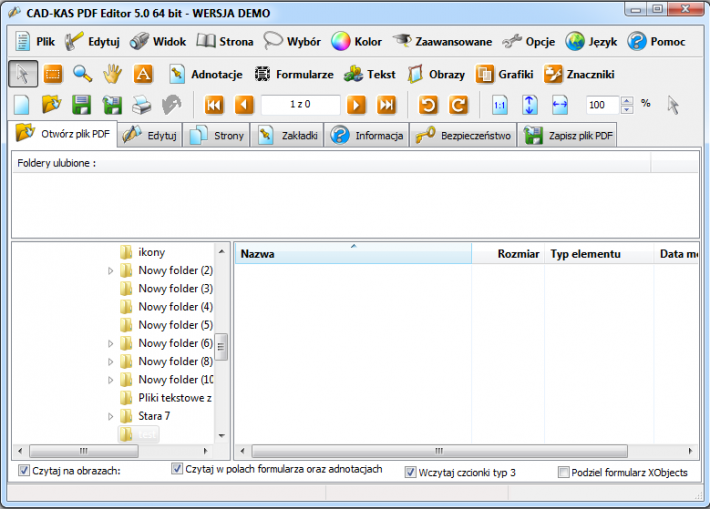This screenshot has width=710, height=509.
Task: Open the Formularze tools
Action: [294, 74]
